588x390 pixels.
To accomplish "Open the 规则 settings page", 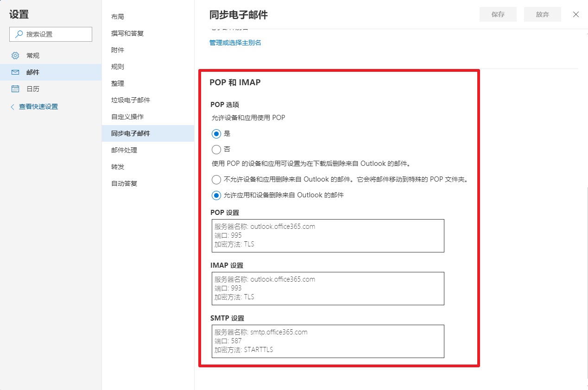I will 148,67.
